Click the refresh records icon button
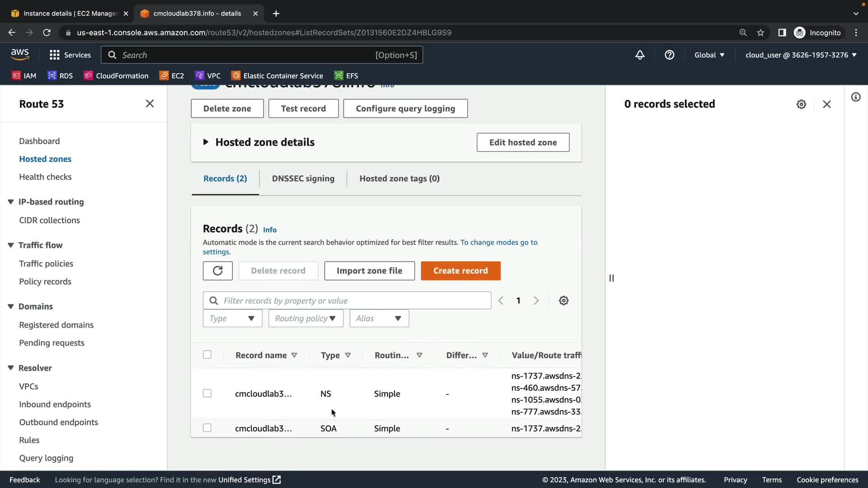868x488 pixels. point(217,271)
